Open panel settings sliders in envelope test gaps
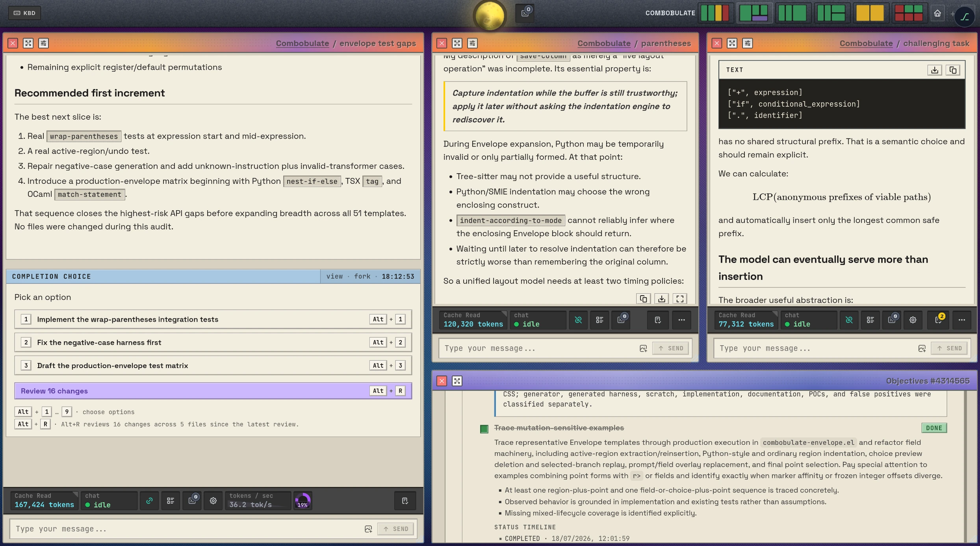Image resolution: width=980 pixels, height=546 pixels. click(43, 43)
